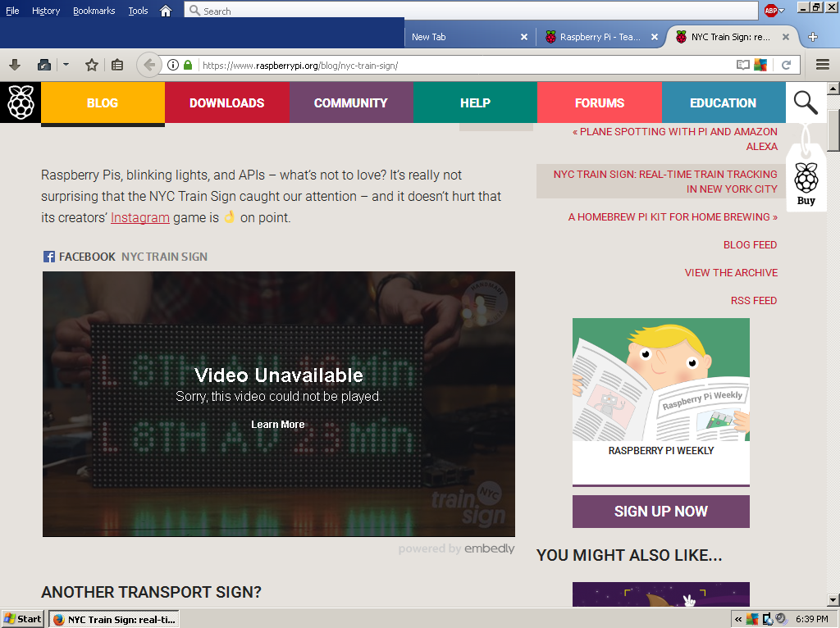840x628 pixels.
Task: Go to the BLOG section
Action: [x=103, y=102]
